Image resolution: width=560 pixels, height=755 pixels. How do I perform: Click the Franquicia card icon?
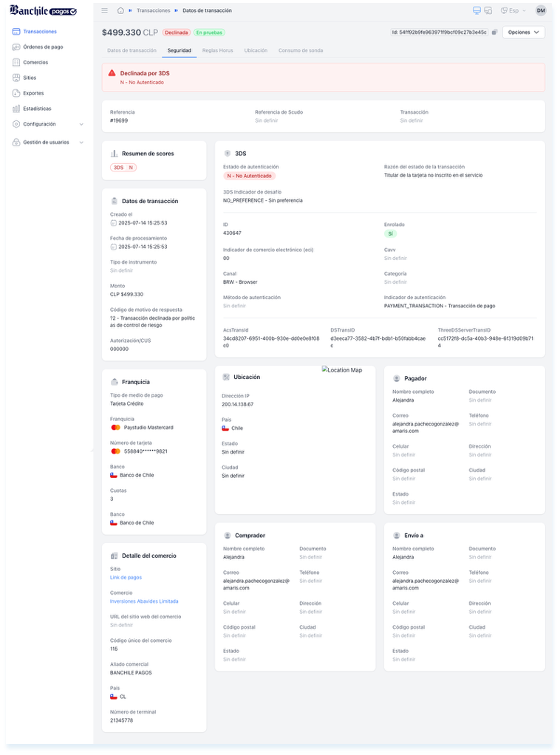pos(114,382)
